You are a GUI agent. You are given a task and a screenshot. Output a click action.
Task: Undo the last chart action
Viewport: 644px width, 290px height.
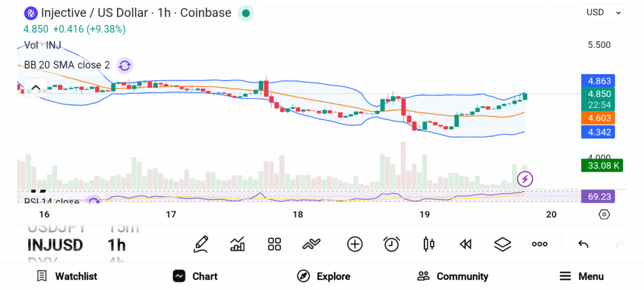pyautogui.click(x=583, y=244)
